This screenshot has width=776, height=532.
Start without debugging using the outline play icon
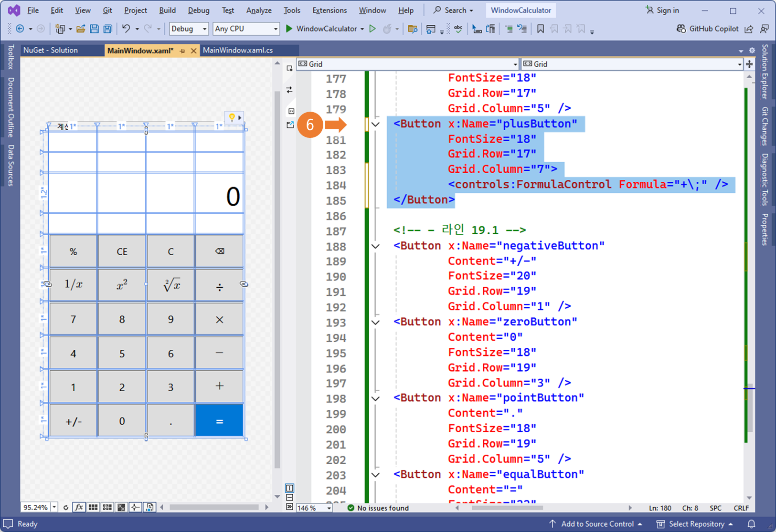372,29
